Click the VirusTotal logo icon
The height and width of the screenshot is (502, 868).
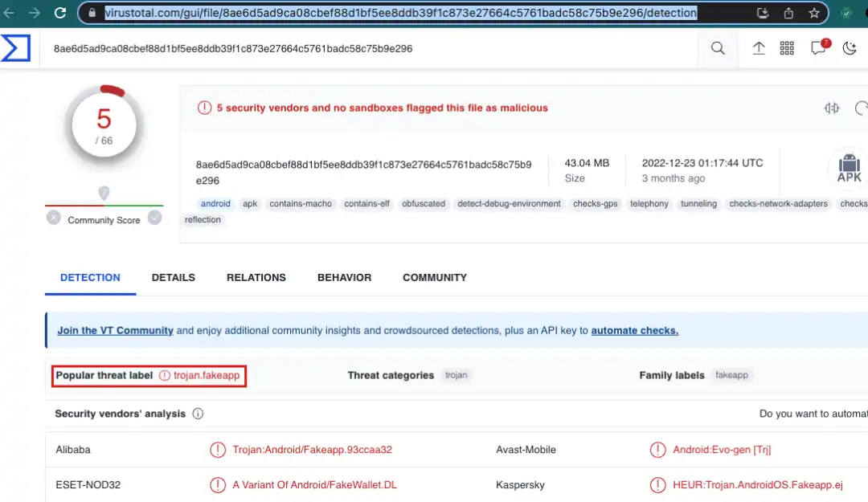click(x=15, y=48)
